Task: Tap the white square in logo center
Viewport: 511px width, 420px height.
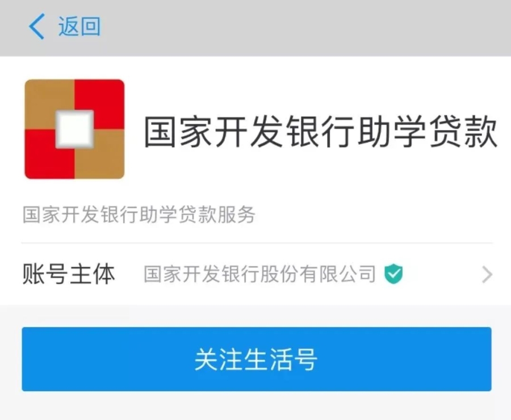Action: pos(74,129)
